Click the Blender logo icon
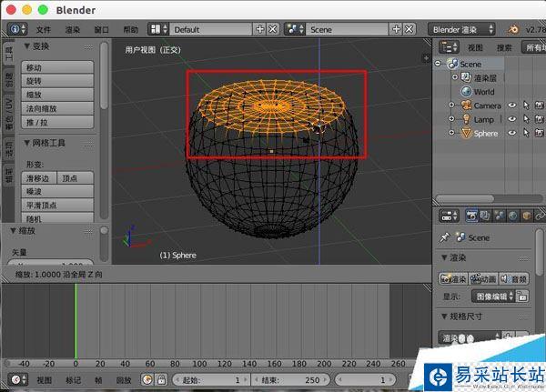Image resolution: width=546 pixels, height=392 pixels. click(x=512, y=30)
